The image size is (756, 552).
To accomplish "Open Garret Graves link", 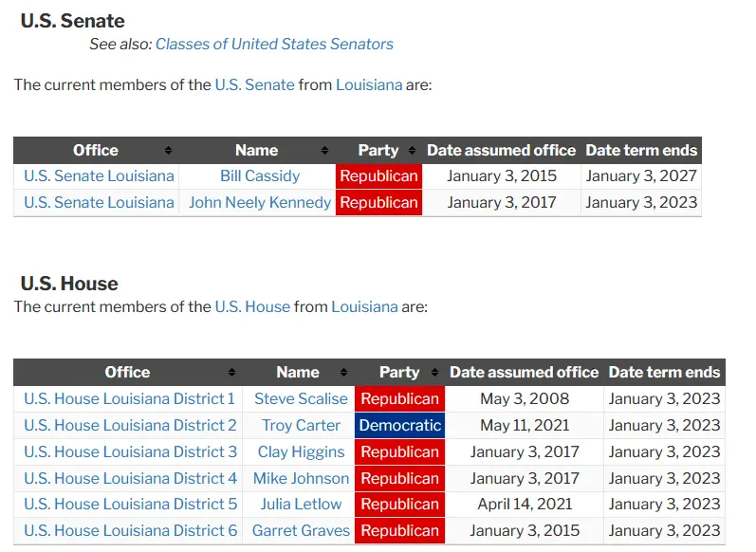I will (x=301, y=531).
